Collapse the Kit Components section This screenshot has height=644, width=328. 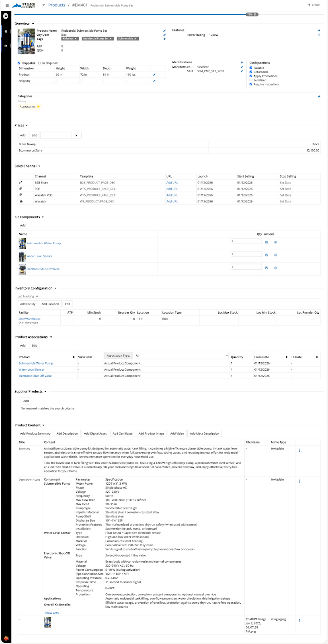[43, 217]
